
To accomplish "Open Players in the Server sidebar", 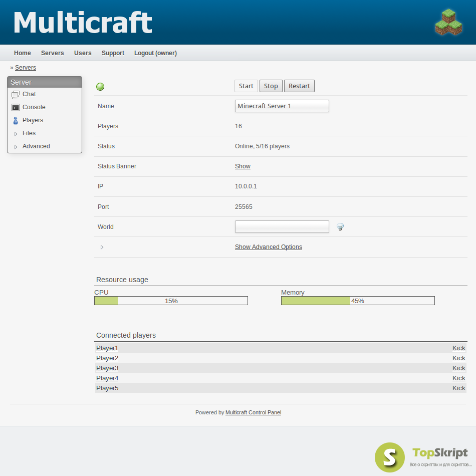I will pyautogui.click(x=33, y=120).
